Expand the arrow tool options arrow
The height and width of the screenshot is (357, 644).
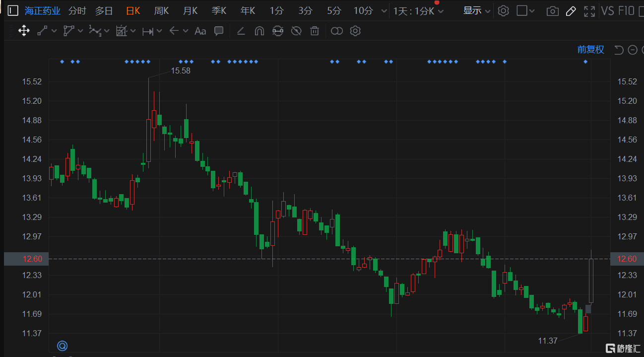(x=186, y=31)
